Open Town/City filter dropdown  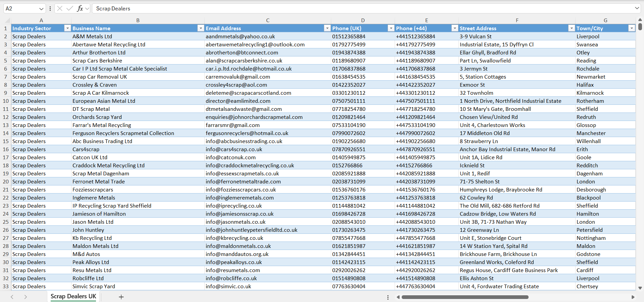[x=632, y=28]
